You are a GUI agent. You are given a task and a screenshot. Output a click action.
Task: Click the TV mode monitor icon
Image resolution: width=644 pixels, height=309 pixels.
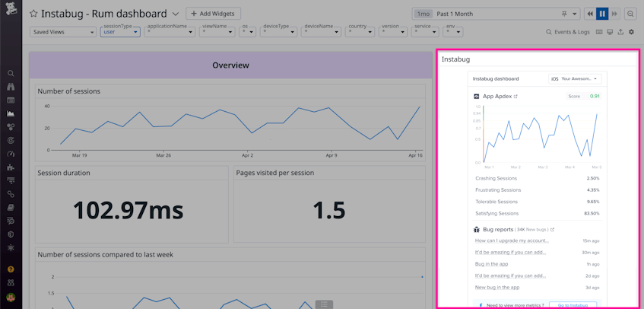click(611, 32)
